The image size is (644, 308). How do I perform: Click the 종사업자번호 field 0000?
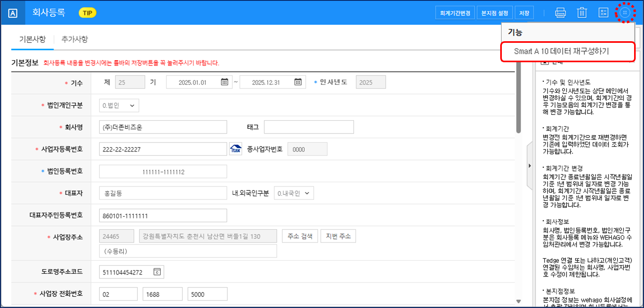307,149
